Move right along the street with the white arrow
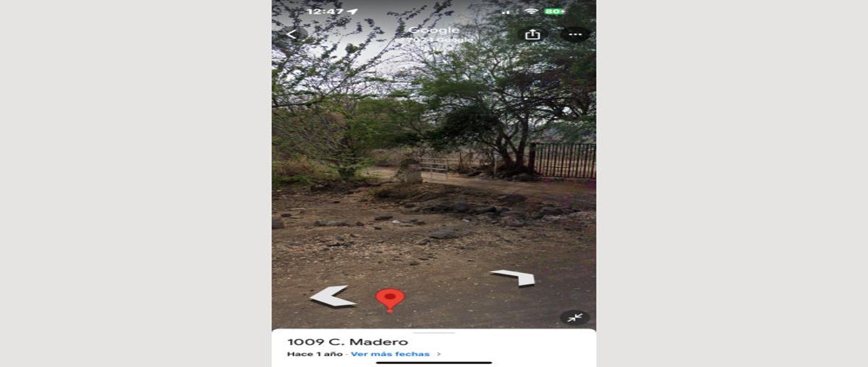Image resolution: width=868 pixels, height=367 pixels. 514,277
